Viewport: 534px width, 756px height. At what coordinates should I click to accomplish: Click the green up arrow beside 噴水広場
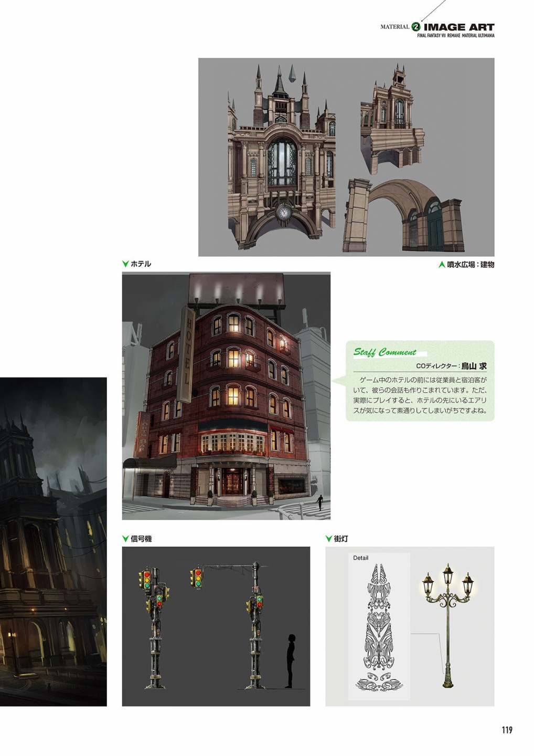tap(441, 265)
